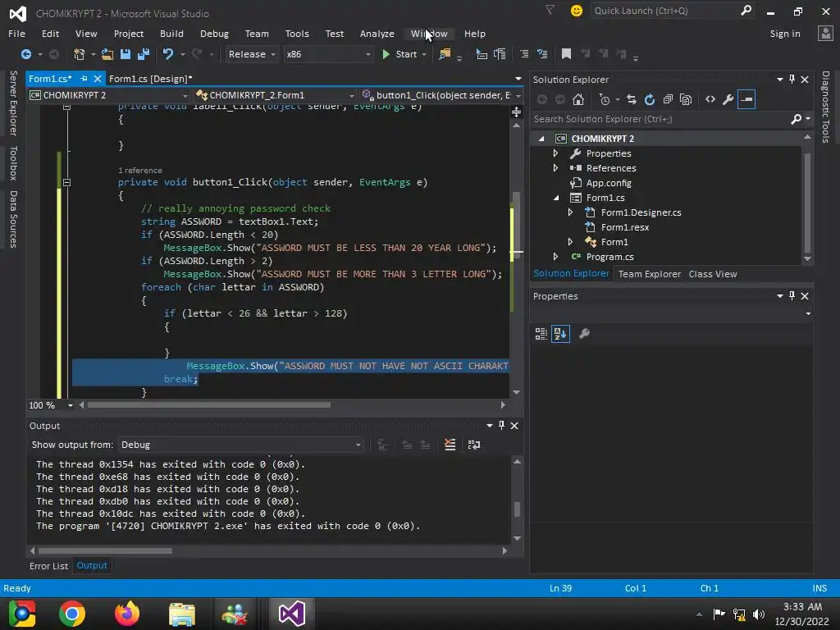
Task: Click Collapse All icon in Solution Explorer
Action: pyautogui.click(x=668, y=99)
